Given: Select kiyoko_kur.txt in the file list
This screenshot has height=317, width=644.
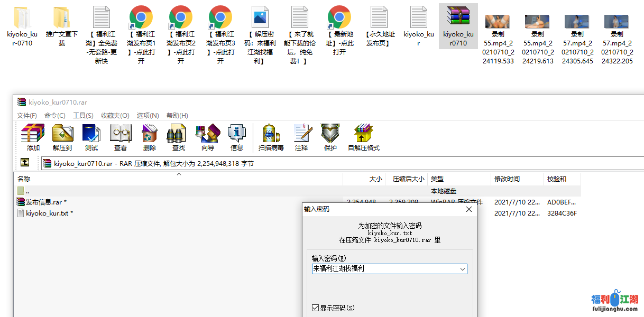Looking at the screenshot, I should pos(47,213).
